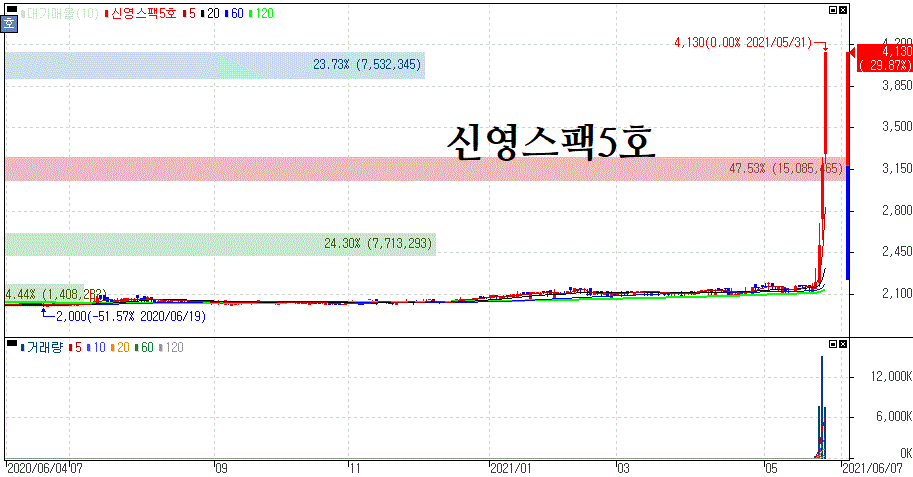Click the tall red candlestick at 2021/05/31
This screenshot has width=913, height=477.
pos(826,105)
